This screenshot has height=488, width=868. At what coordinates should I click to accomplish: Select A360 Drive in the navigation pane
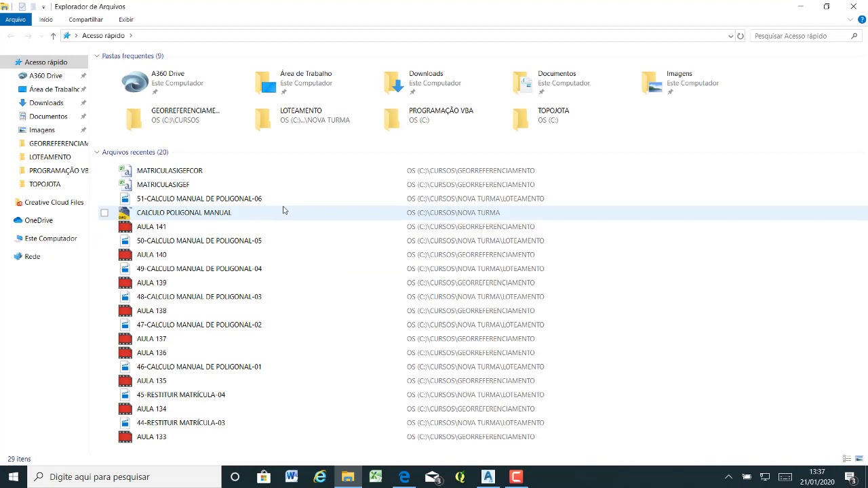[x=44, y=75]
